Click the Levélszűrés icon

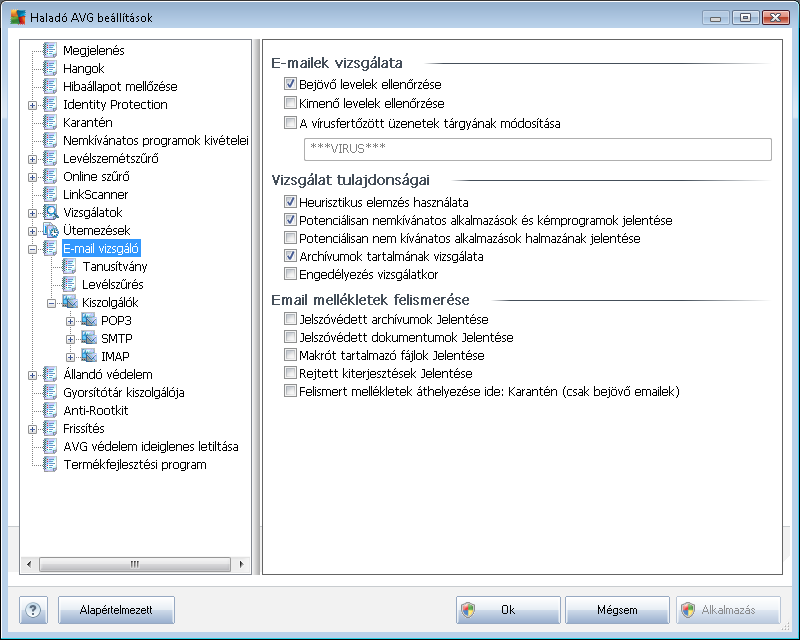[69, 284]
